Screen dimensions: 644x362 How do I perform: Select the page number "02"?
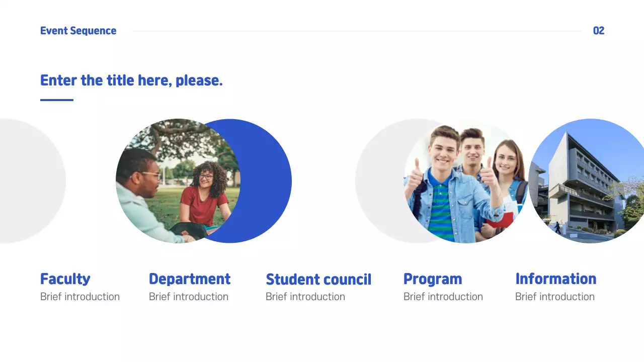[x=598, y=31]
